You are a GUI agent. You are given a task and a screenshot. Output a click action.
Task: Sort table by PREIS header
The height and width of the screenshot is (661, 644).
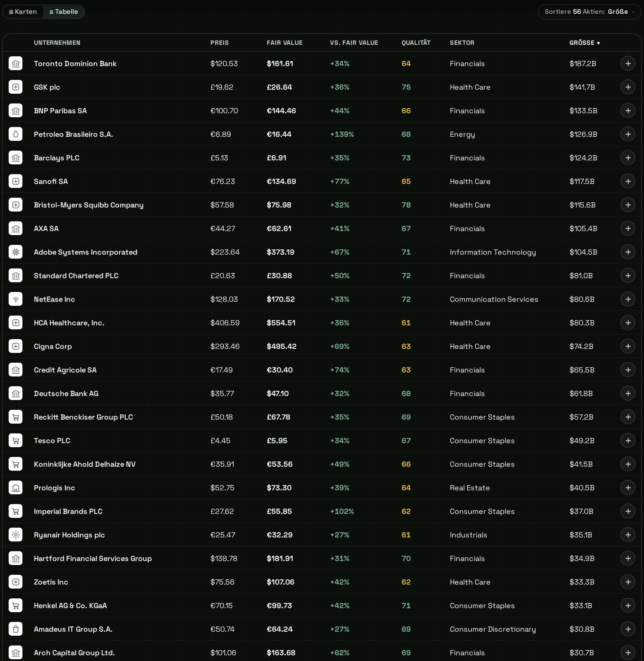point(220,43)
